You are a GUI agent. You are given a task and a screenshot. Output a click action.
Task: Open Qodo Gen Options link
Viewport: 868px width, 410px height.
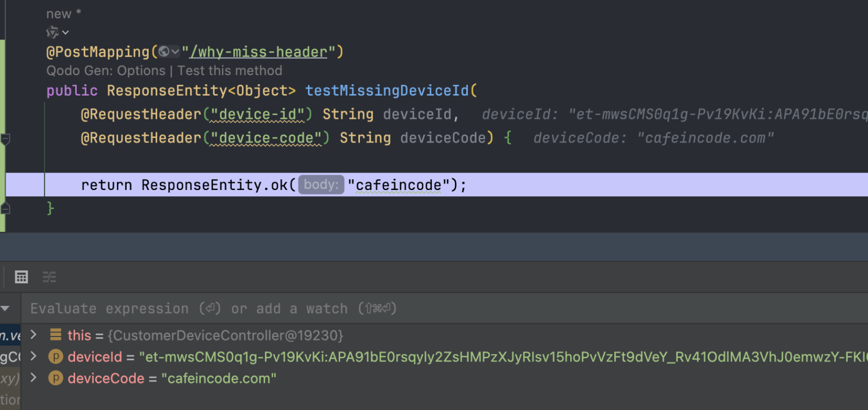point(106,71)
